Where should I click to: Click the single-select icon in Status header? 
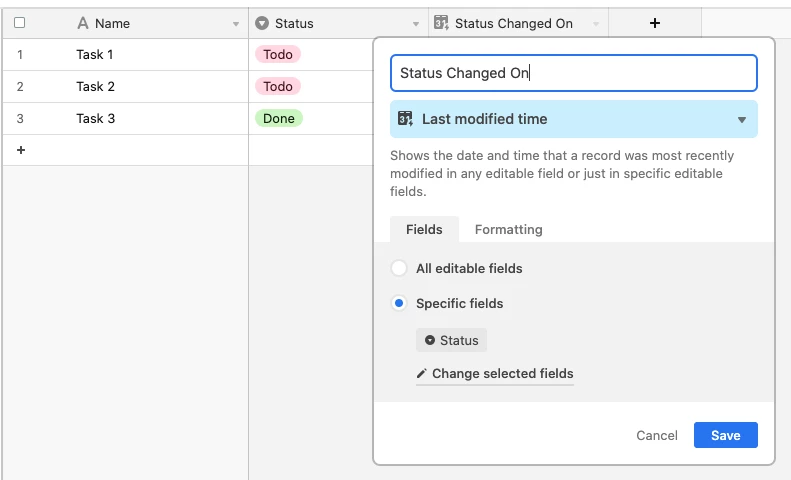[262, 23]
